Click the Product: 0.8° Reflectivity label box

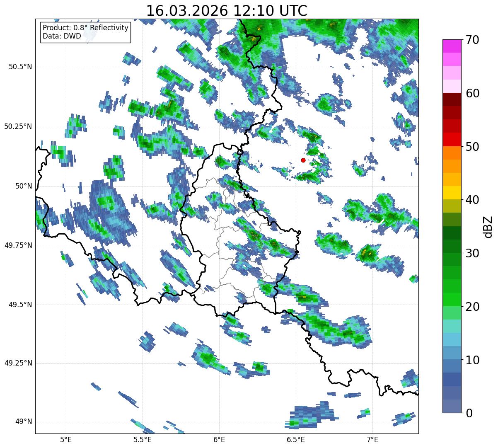click(x=86, y=32)
